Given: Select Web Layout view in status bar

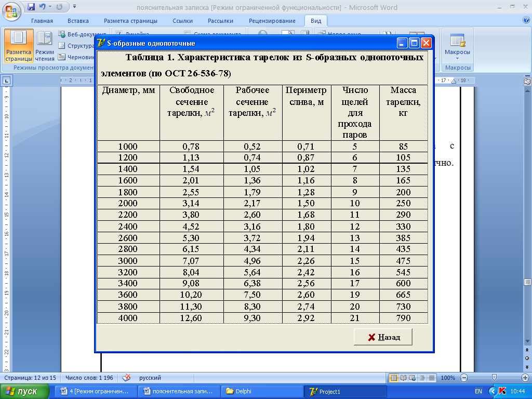Looking at the screenshot, I should coord(413,378).
